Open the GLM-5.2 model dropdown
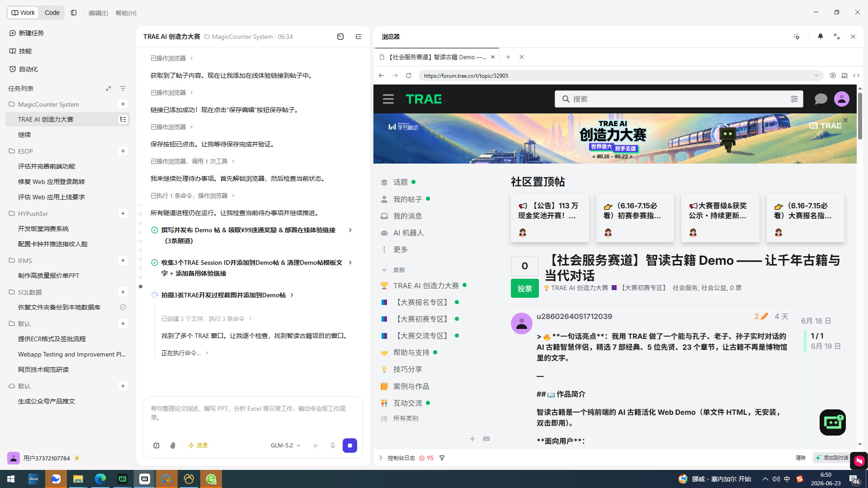This screenshot has height=488, width=868. pos(285,446)
